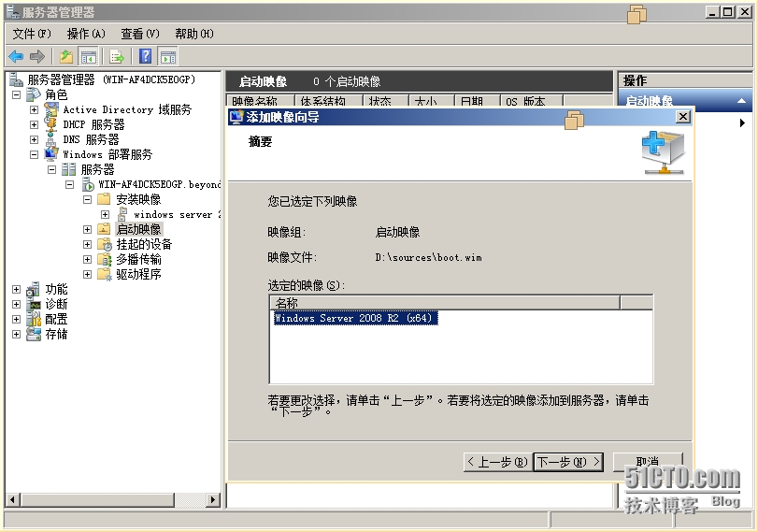The height and width of the screenshot is (532, 758).
Task: Click the install images folder icon
Action: [x=104, y=199]
